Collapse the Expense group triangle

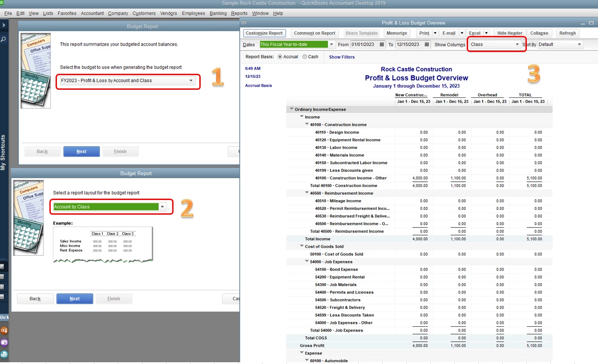(302, 353)
